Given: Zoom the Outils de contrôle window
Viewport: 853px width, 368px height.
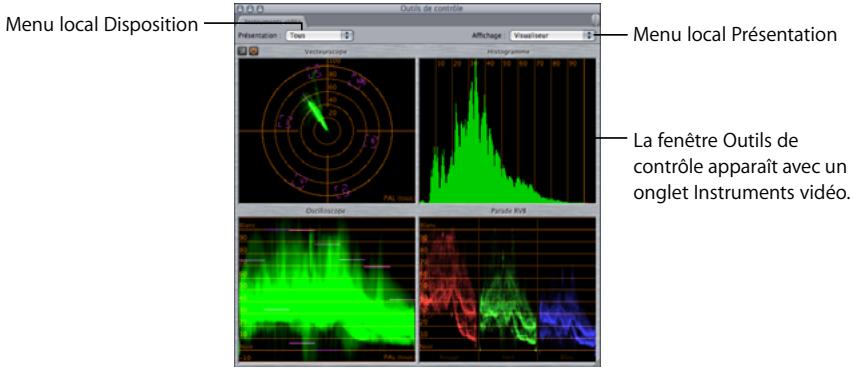Looking at the screenshot, I should [x=261, y=9].
